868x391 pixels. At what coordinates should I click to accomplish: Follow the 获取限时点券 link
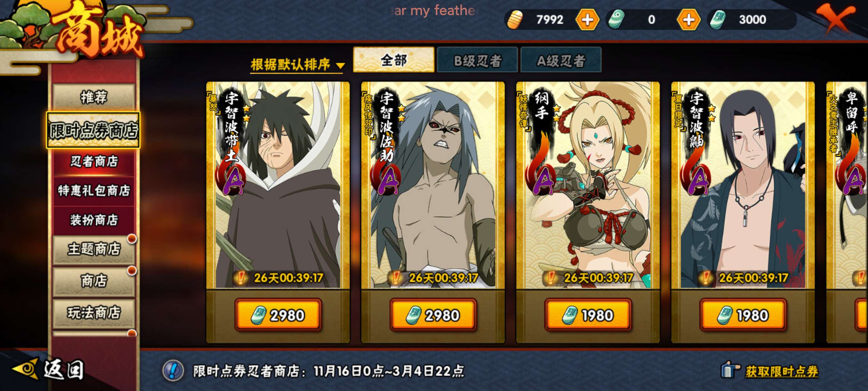781,371
